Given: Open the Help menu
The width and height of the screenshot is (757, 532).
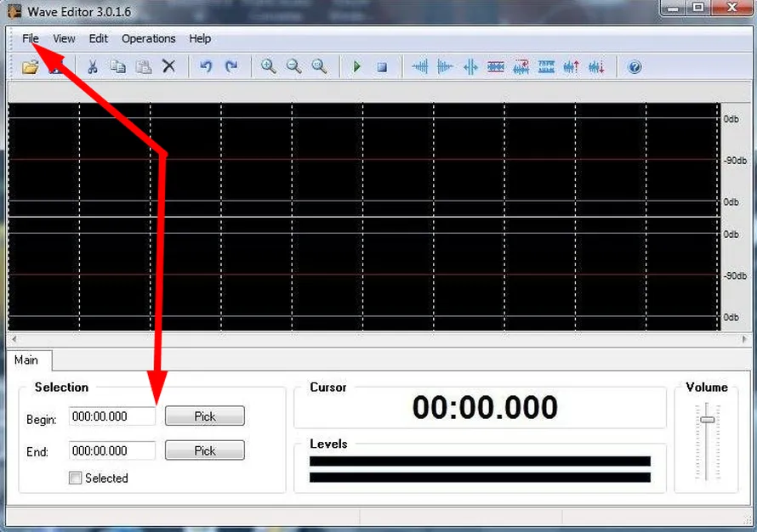Looking at the screenshot, I should [200, 38].
